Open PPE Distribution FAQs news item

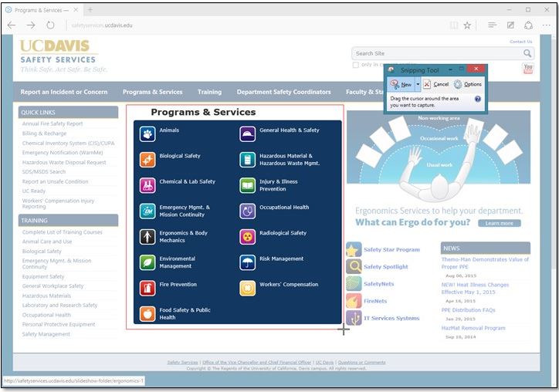pos(468,310)
